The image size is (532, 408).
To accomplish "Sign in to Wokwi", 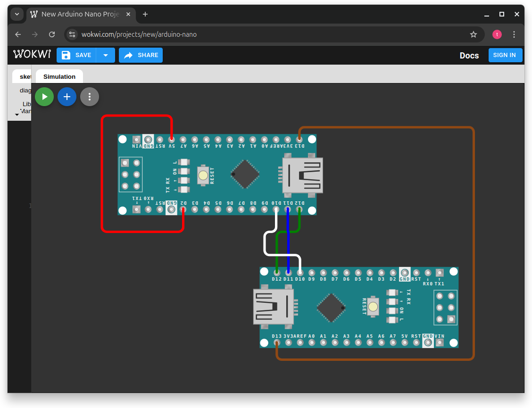I will 505,55.
